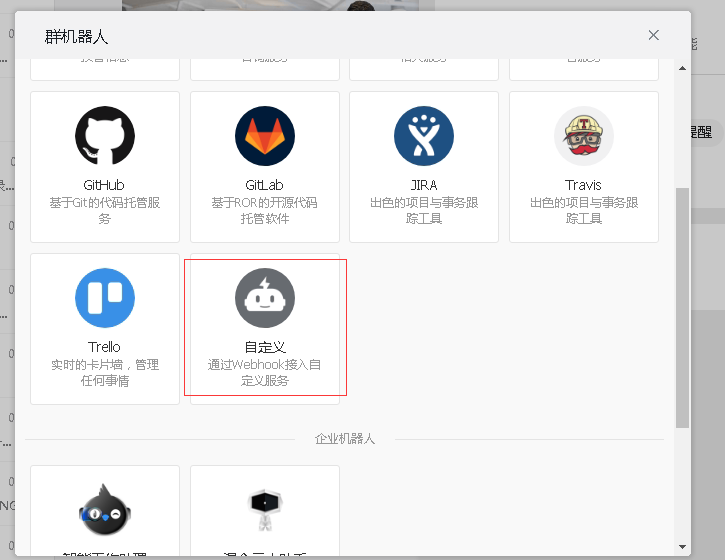Image resolution: width=725 pixels, height=560 pixels.
Task: Click the Trello 实时的卡片墙 description
Action: click(105, 373)
